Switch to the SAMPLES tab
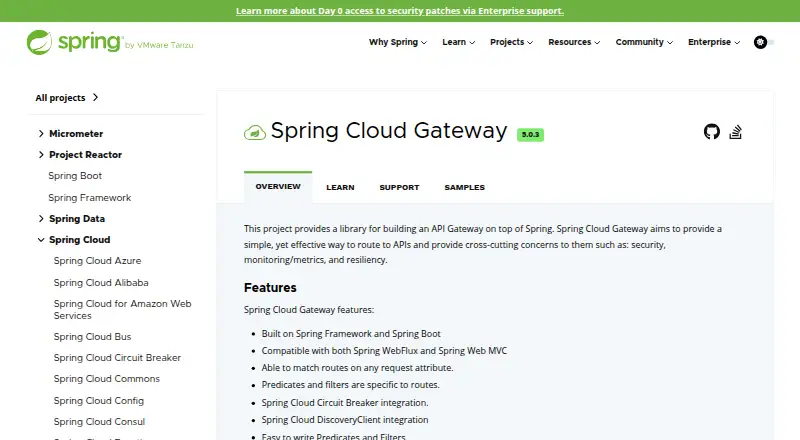Image resolution: width=800 pixels, height=440 pixels. 464,187
